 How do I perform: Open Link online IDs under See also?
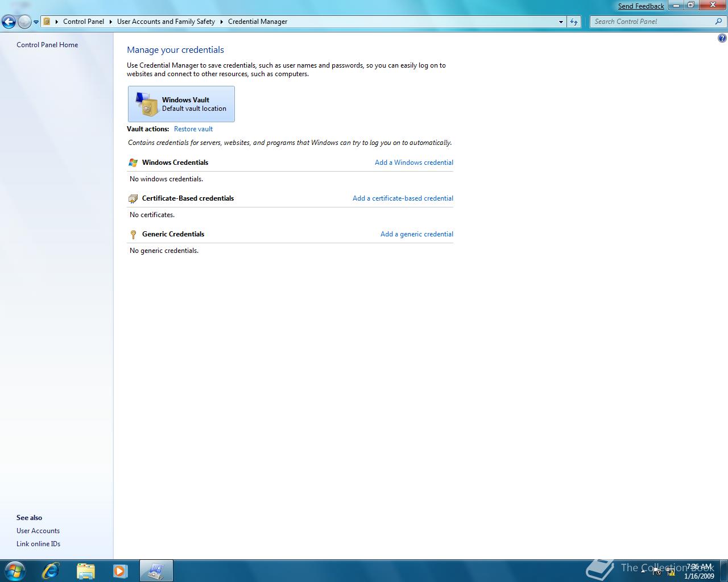click(x=38, y=544)
